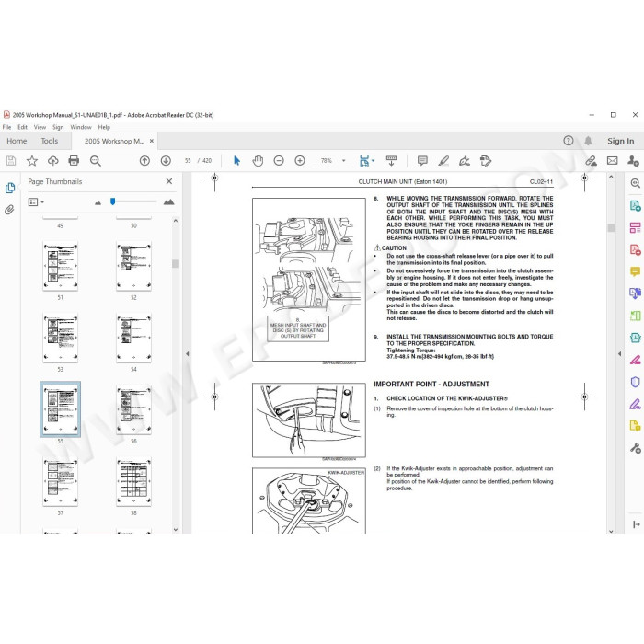Reduce thumbnail size small mountain icon
This screenshot has height=644, width=644.
tap(98, 203)
